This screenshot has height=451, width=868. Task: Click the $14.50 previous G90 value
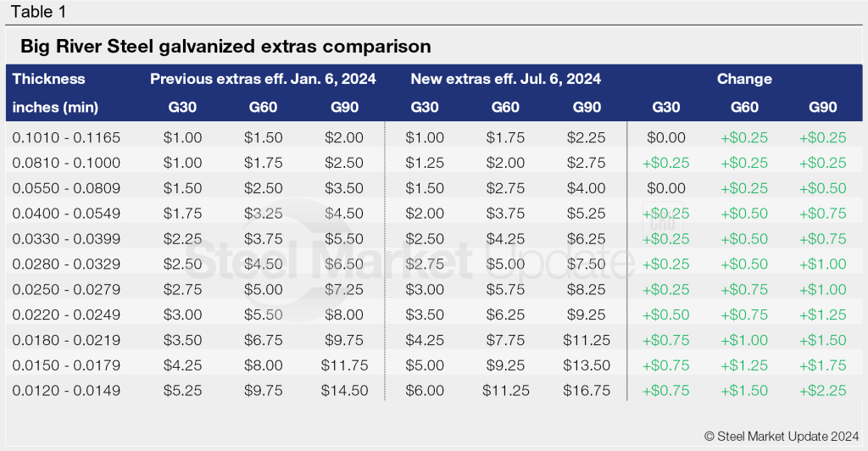pyautogui.click(x=344, y=391)
